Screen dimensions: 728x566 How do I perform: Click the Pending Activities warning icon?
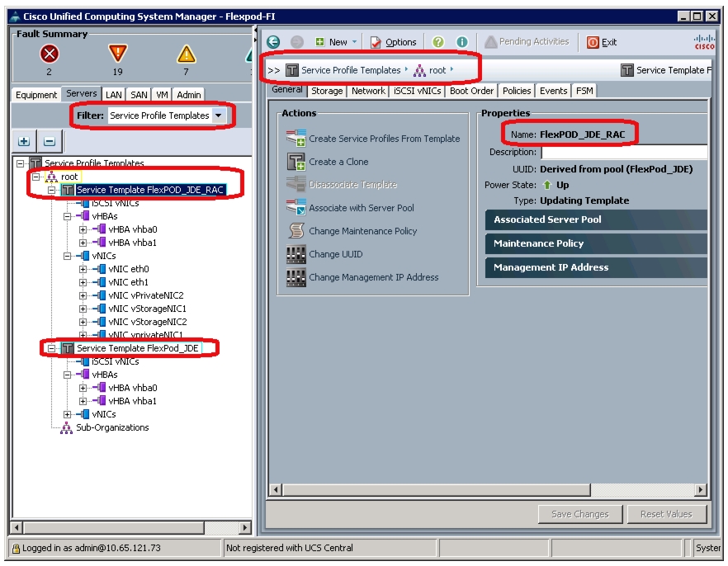(491, 42)
